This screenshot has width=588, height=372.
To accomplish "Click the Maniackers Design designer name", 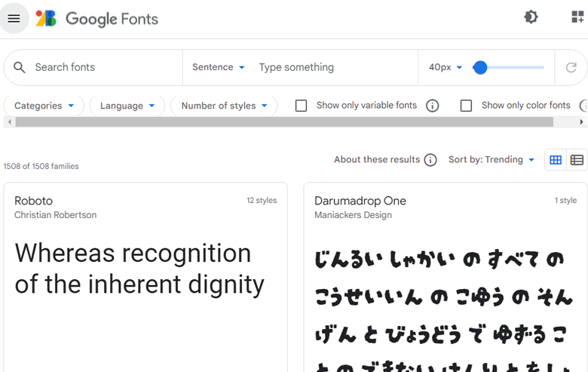I will coord(353,215).
